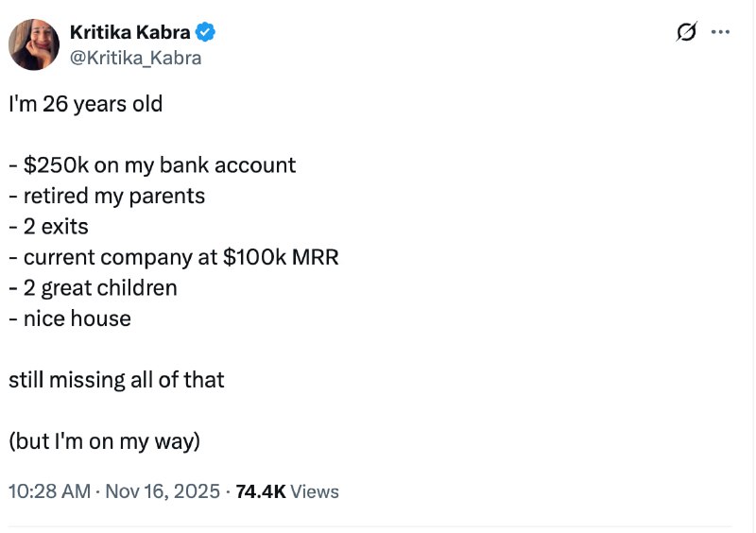Viewport: 756px width, 533px height.
Task: Click the "nice house" line
Action: (70, 318)
